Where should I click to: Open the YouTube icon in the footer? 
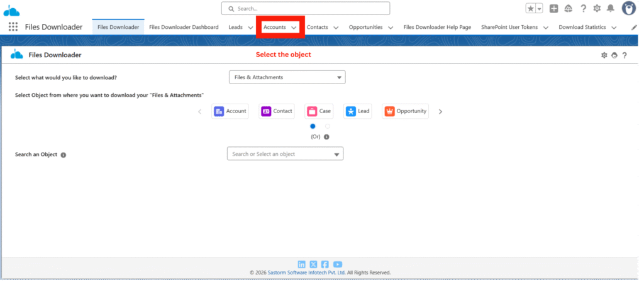pos(338,264)
